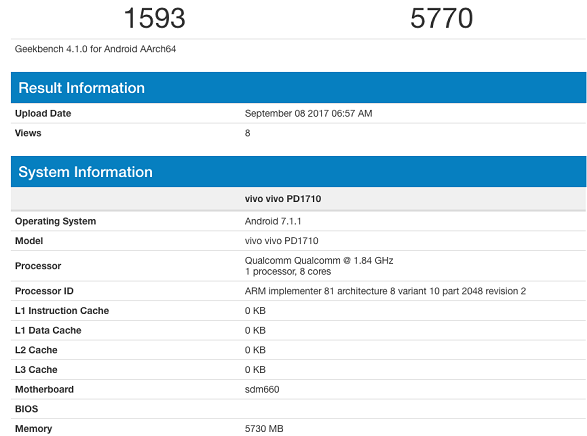Screen dimensions: 587x436
Task: Click the System Information header
Action: tap(298, 172)
